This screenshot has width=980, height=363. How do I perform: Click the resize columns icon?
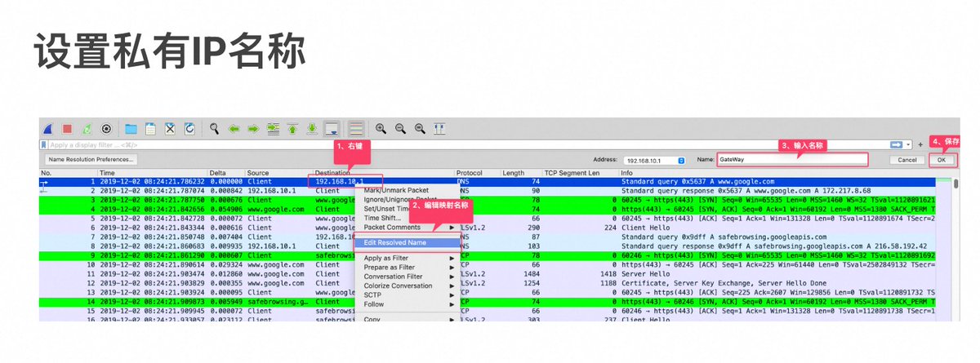pyautogui.click(x=439, y=129)
